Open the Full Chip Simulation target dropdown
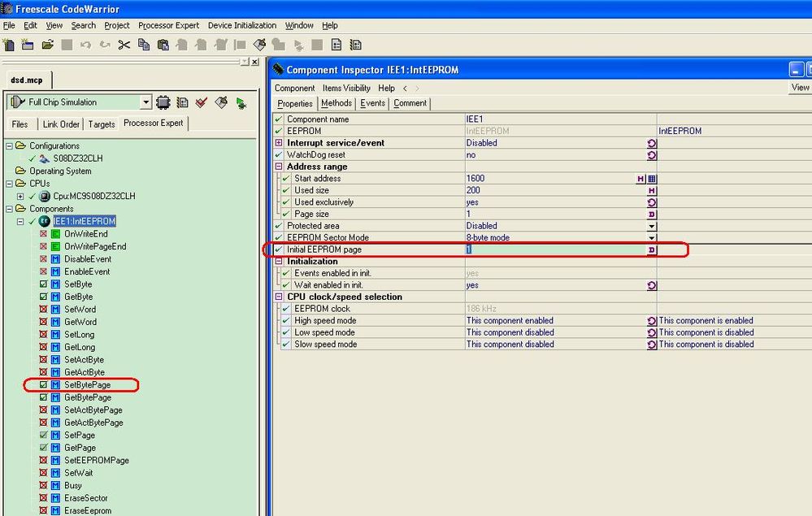The height and width of the screenshot is (516, 812). click(x=146, y=102)
